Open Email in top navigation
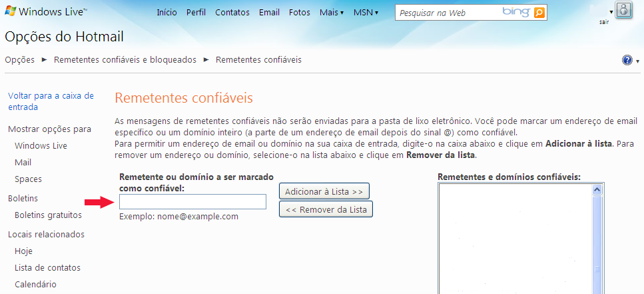This screenshot has height=294, width=644. 269,13
